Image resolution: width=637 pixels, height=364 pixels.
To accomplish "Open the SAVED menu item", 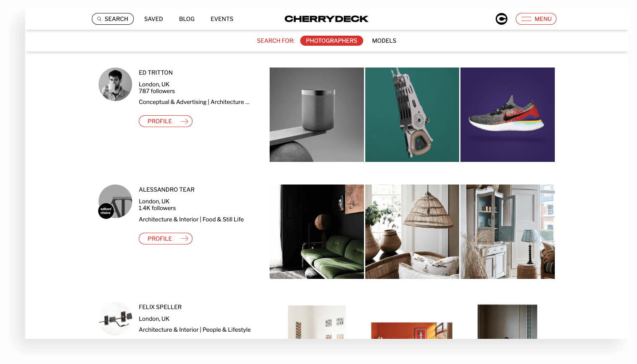I will 153,19.
